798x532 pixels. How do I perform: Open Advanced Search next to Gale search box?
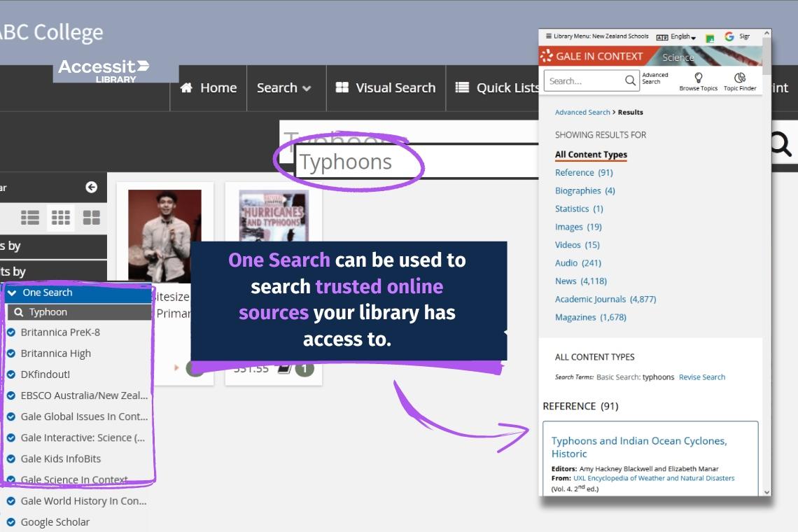point(655,78)
